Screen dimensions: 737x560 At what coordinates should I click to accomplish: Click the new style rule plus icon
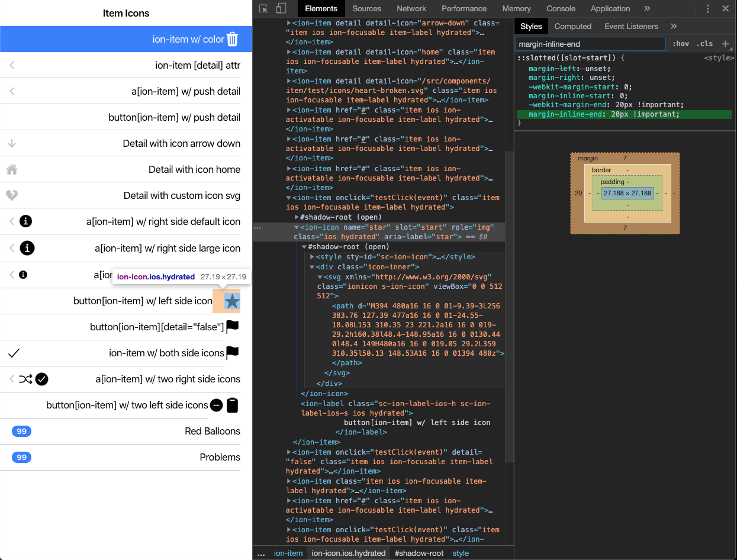pos(726,44)
